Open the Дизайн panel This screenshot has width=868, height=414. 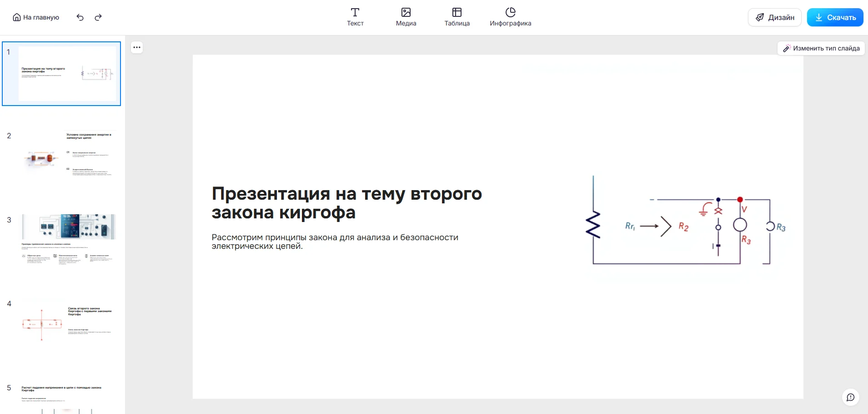(x=775, y=17)
